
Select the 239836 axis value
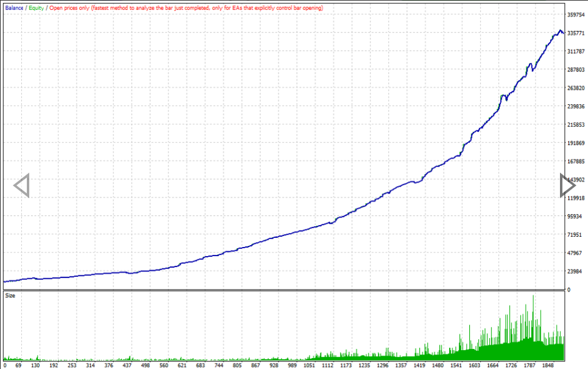(x=576, y=107)
